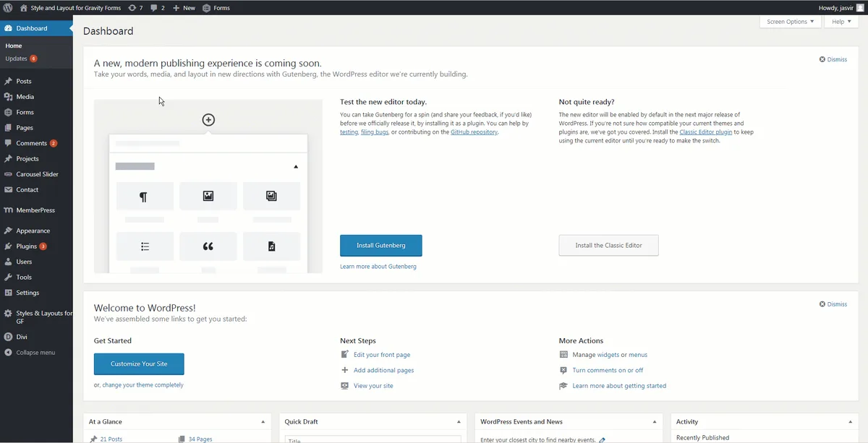Open the WordPress logo menu in the admin bar
This screenshot has width=868, height=443.
(x=8, y=7)
